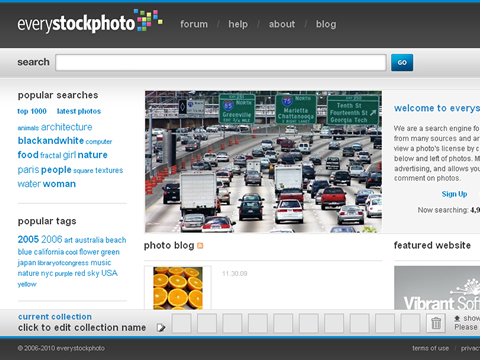Open the libraryofcongress popular tag
The image size is (480, 360).
(63, 263)
